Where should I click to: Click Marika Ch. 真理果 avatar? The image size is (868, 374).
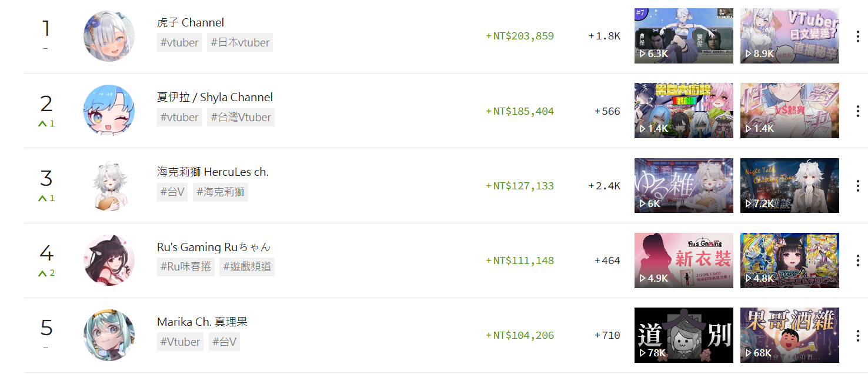(x=109, y=335)
